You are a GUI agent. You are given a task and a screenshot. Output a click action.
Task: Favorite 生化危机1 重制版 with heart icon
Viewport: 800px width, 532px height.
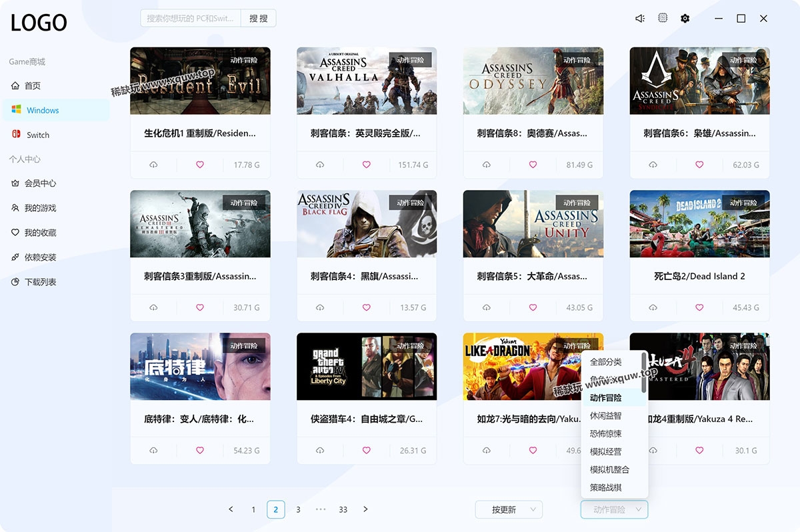point(200,165)
